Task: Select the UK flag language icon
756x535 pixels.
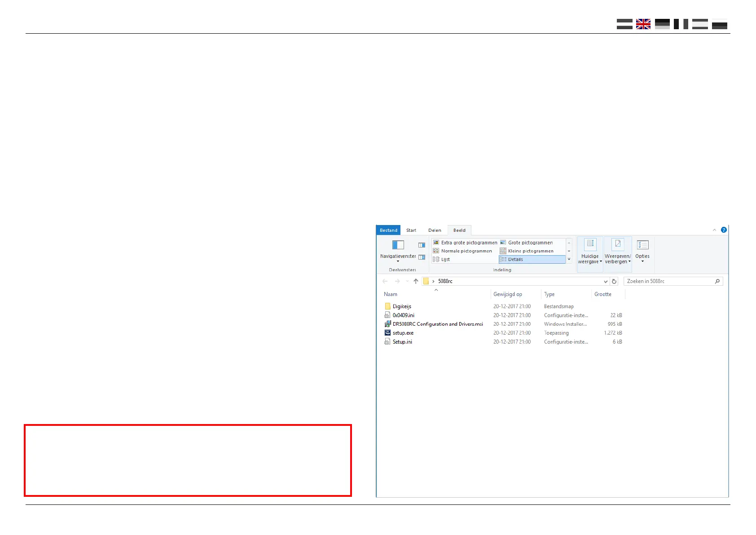Action: 643,24
